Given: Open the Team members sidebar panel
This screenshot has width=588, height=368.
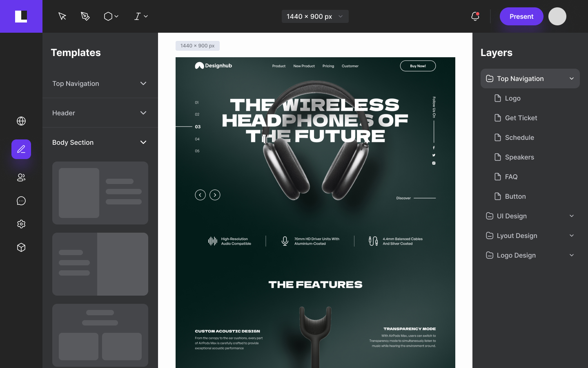Looking at the screenshot, I should (x=21, y=177).
